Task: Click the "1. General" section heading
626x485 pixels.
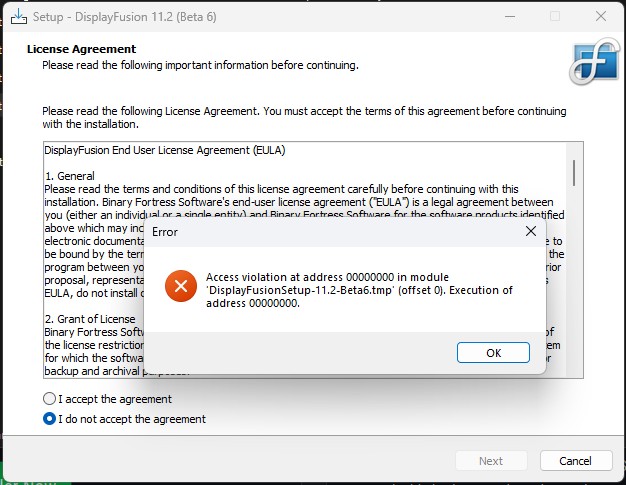Action: (x=69, y=176)
